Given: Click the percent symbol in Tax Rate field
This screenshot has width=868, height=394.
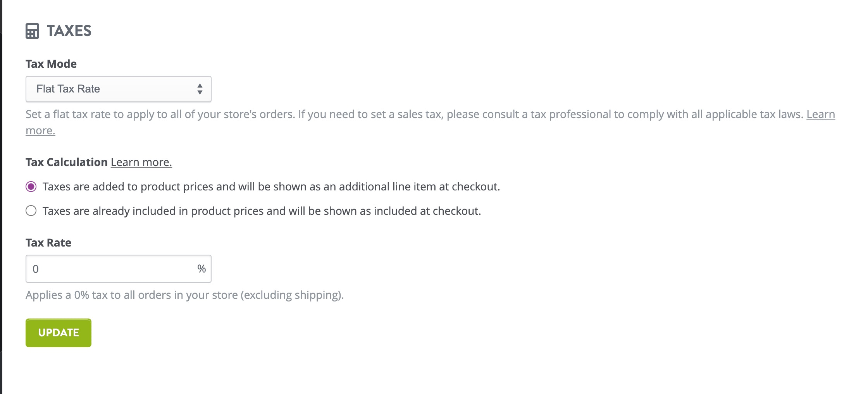Looking at the screenshot, I should coord(201,268).
